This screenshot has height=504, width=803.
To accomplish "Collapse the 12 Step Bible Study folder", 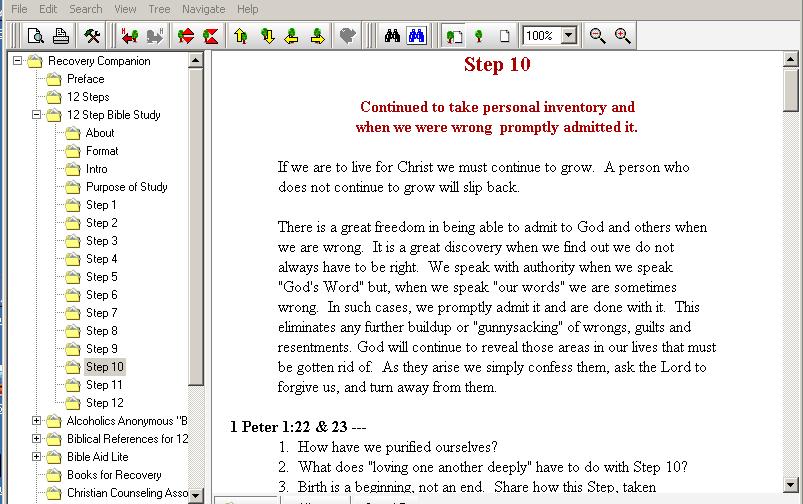I will click(x=36, y=115).
